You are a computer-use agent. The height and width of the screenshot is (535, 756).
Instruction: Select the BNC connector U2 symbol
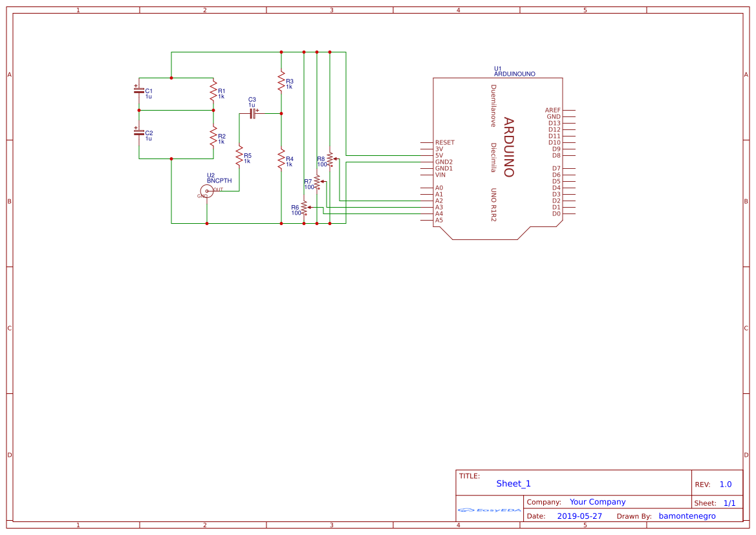[x=206, y=190]
